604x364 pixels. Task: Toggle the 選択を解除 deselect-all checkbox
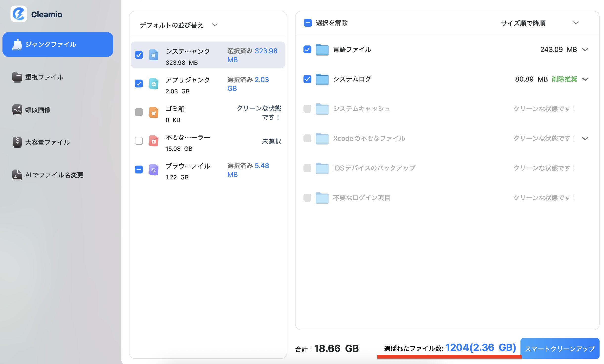point(308,23)
